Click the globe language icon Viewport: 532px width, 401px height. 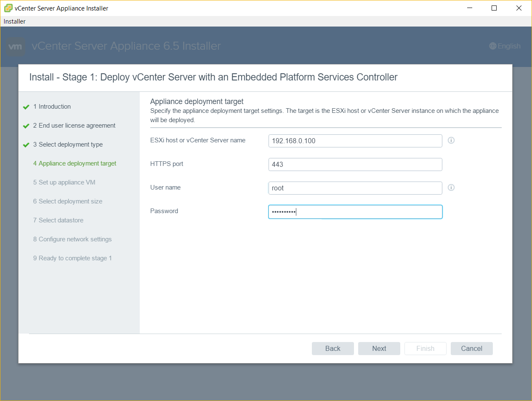pyautogui.click(x=493, y=46)
